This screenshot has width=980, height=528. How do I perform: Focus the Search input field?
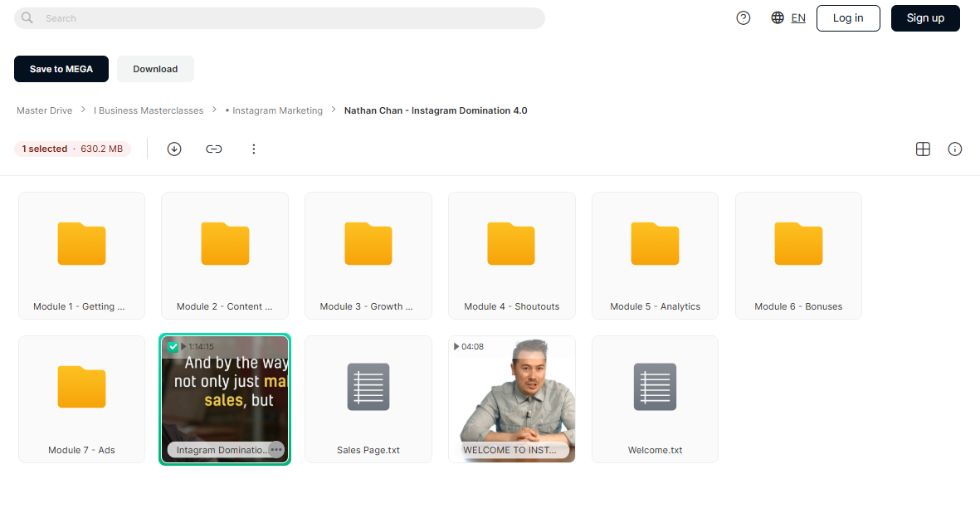[280, 18]
